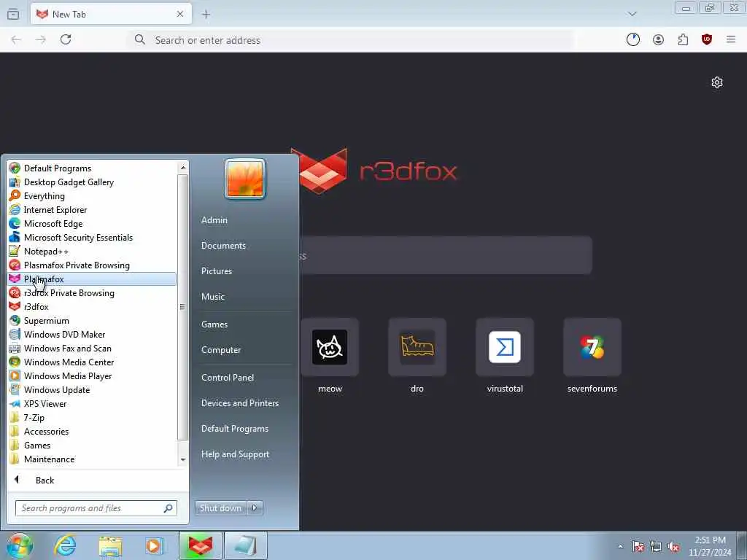Click the highlighted Plasmafox entry
Image resolution: width=747 pixels, height=560 pixels.
92,279
